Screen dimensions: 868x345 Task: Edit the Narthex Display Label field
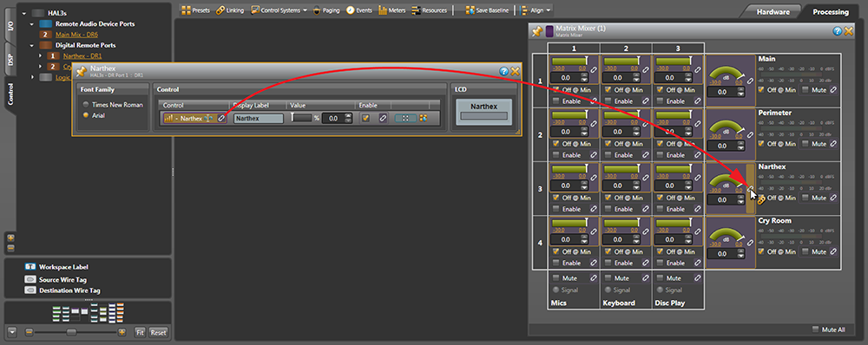259,118
